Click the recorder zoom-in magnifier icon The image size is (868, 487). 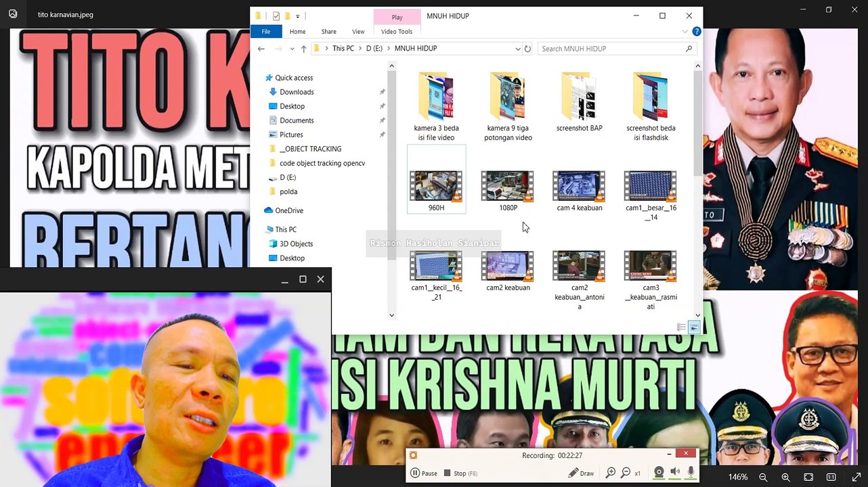pyautogui.click(x=610, y=473)
